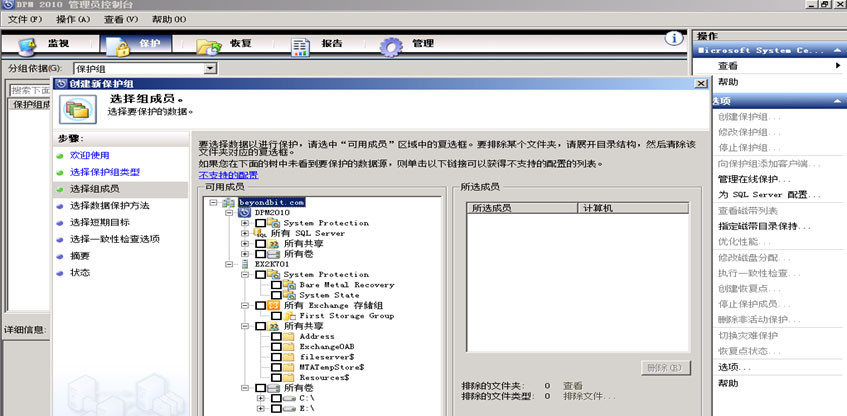Check Bare Metal Recovery
This screenshot has width=847, height=416.
click(276, 285)
